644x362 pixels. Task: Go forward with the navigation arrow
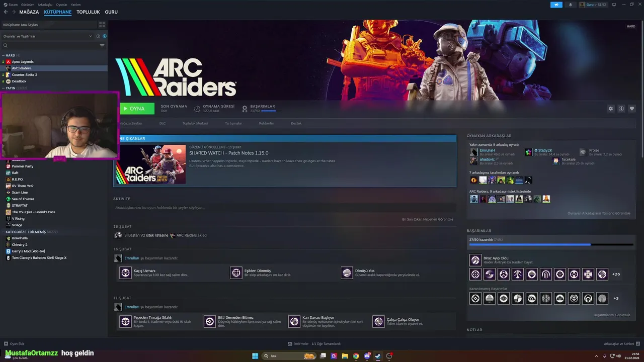13,12
